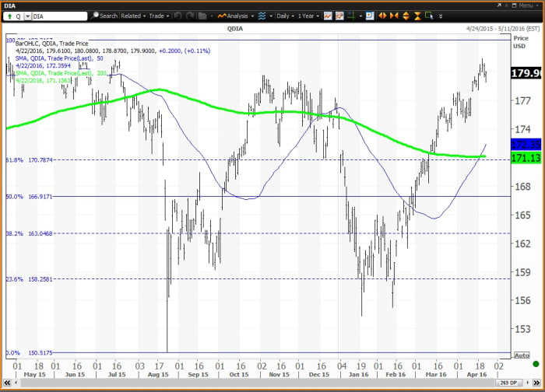Click the green status dot indicator
The height and width of the screenshot is (392, 545).
pos(536,364)
